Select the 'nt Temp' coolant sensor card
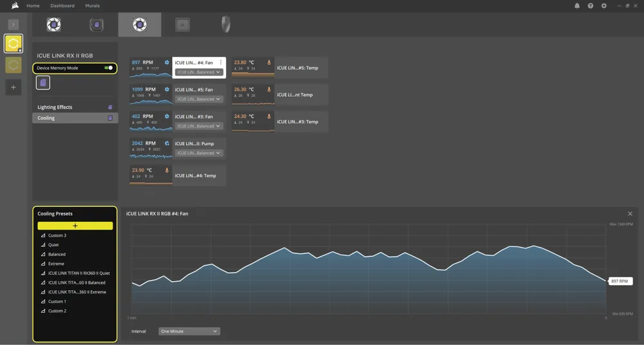Viewport: 644px width, 345px height. pos(301,95)
